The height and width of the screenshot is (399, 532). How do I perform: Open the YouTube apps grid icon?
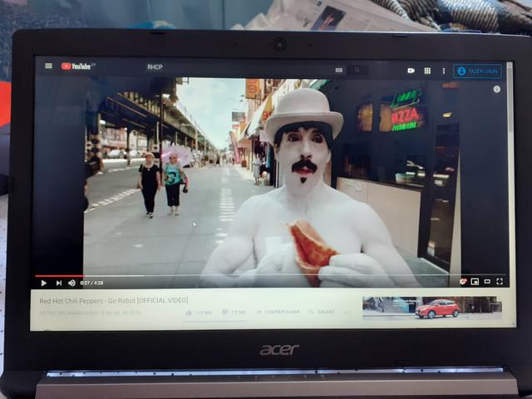tap(427, 71)
